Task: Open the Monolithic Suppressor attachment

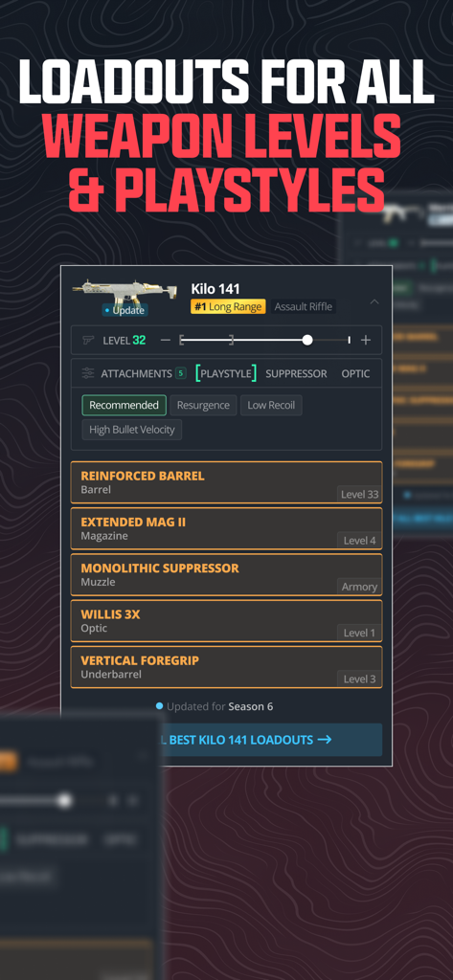Action: pyautogui.click(x=226, y=574)
